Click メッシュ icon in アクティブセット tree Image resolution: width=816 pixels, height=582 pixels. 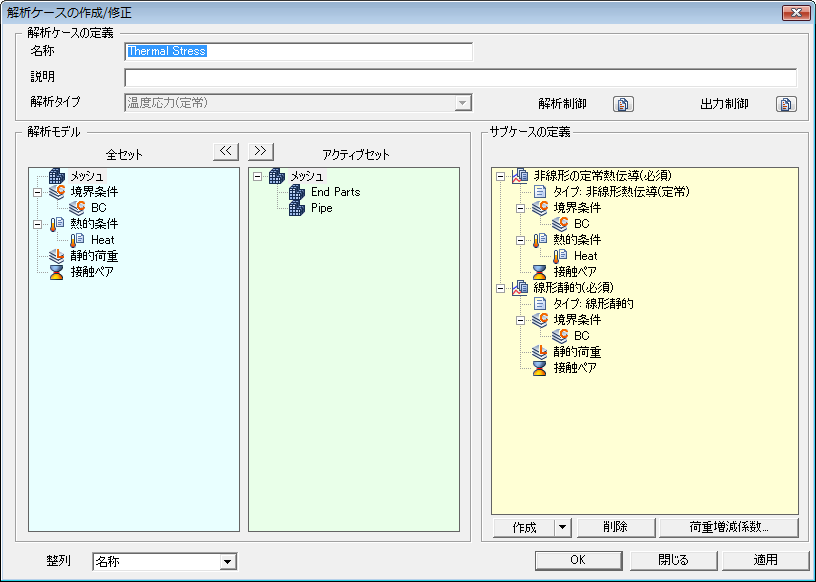[277, 176]
